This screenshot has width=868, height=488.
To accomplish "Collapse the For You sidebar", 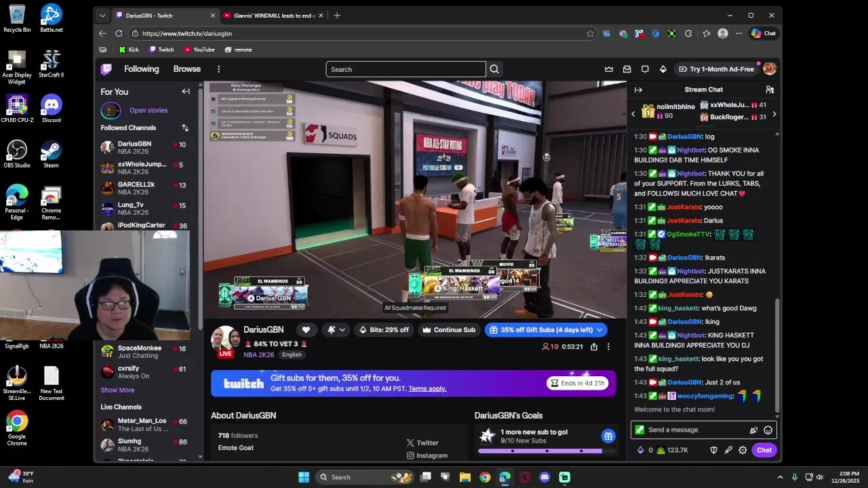I will pos(186,91).
